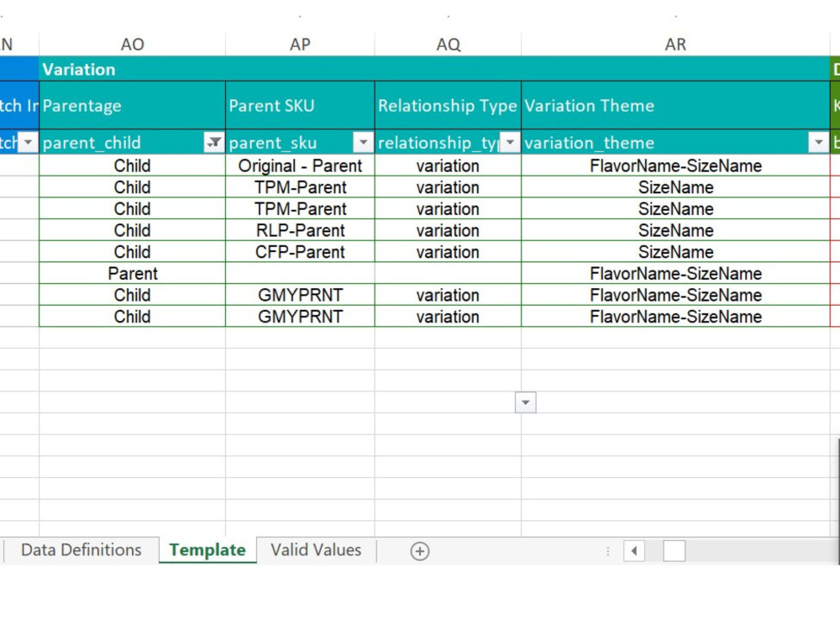The width and height of the screenshot is (840, 630).
Task: Click the horizontal scrollbar thumb
Action: pos(674,551)
